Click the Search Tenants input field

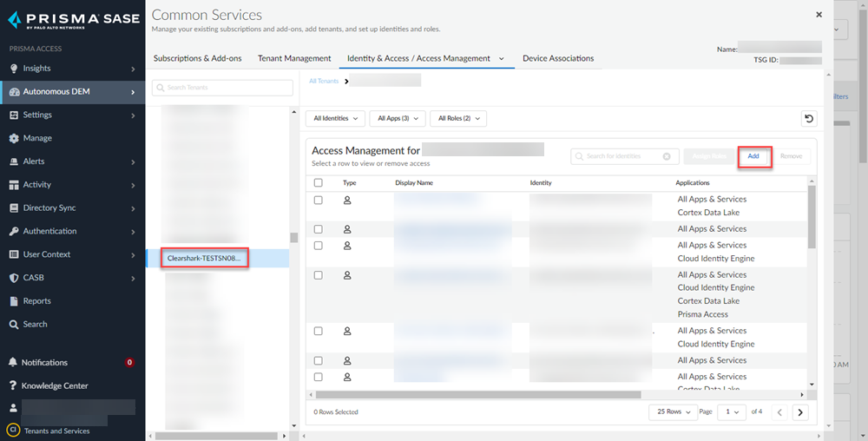coord(222,88)
